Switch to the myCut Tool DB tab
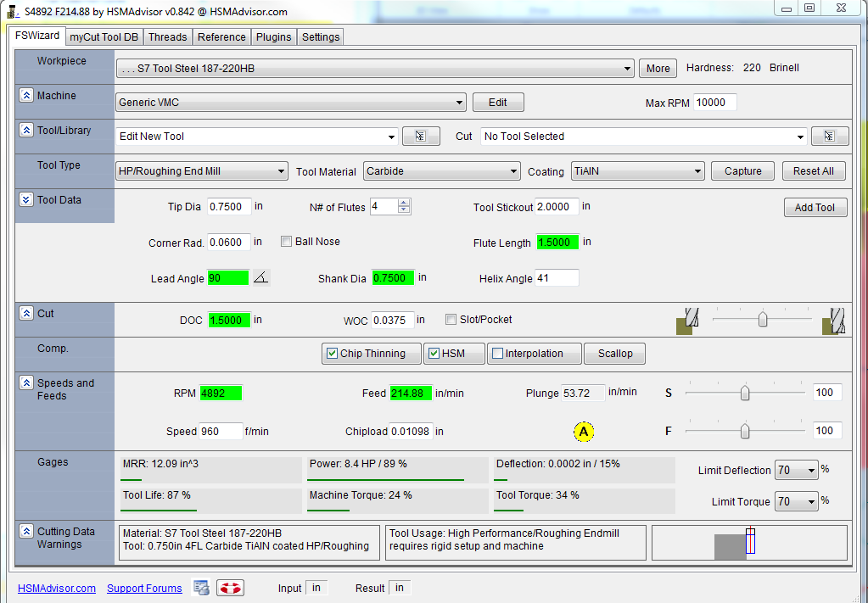 coord(104,37)
